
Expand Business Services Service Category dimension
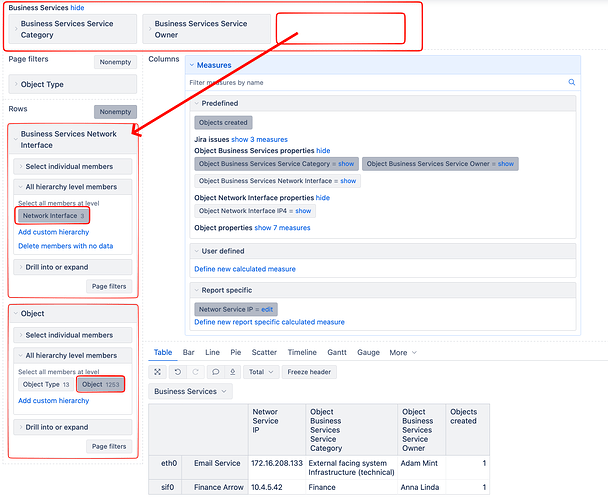click(73, 29)
